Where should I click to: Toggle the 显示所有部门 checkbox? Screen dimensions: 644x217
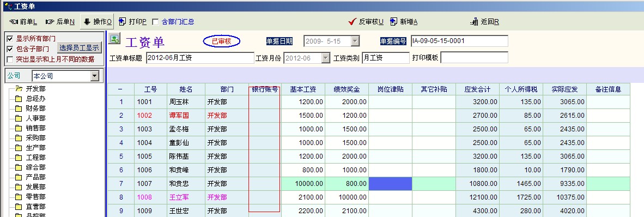tap(10, 39)
